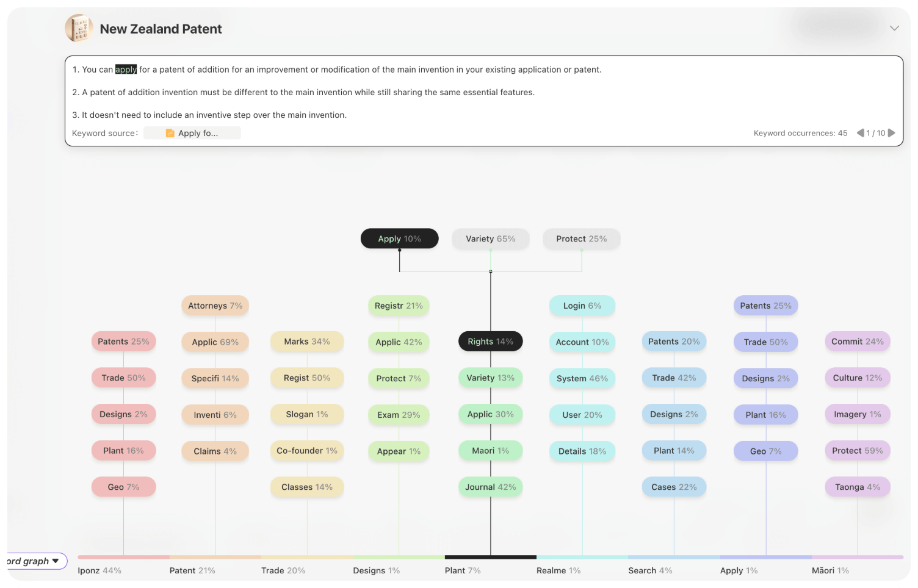
Task: Switch to the Plant 7% topic
Action: (463, 570)
